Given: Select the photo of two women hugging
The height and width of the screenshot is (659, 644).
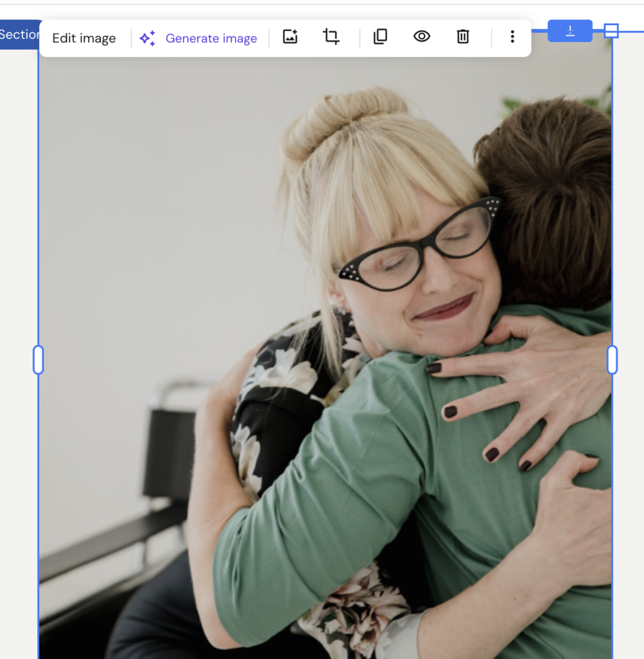Looking at the screenshot, I should click(325, 357).
